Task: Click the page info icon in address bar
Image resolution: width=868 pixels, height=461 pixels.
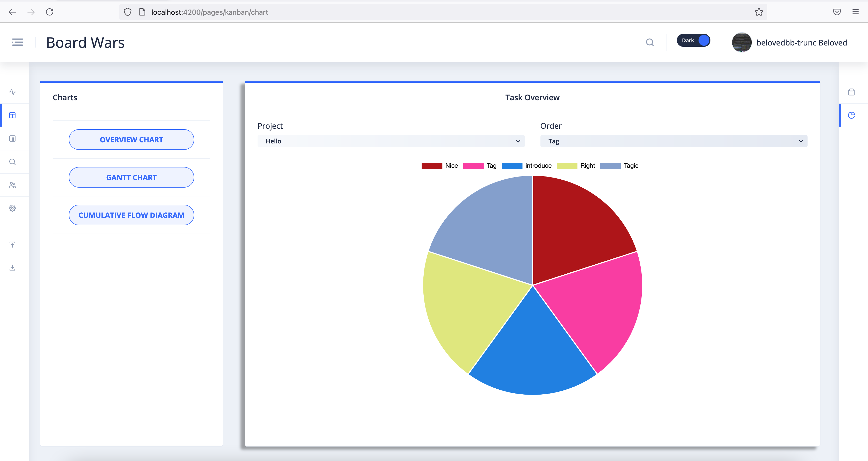Action: [142, 12]
